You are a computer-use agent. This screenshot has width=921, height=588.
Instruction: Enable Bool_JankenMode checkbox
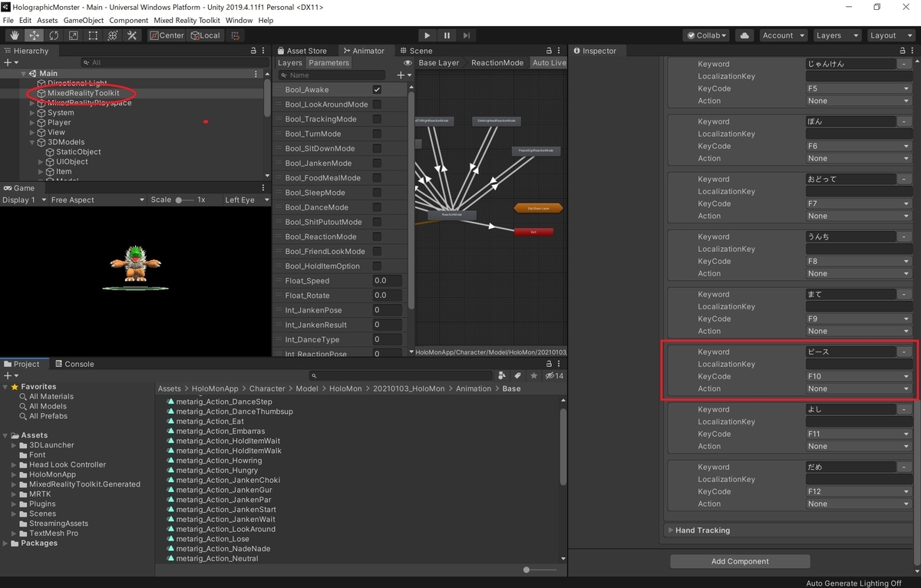point(377,163)
